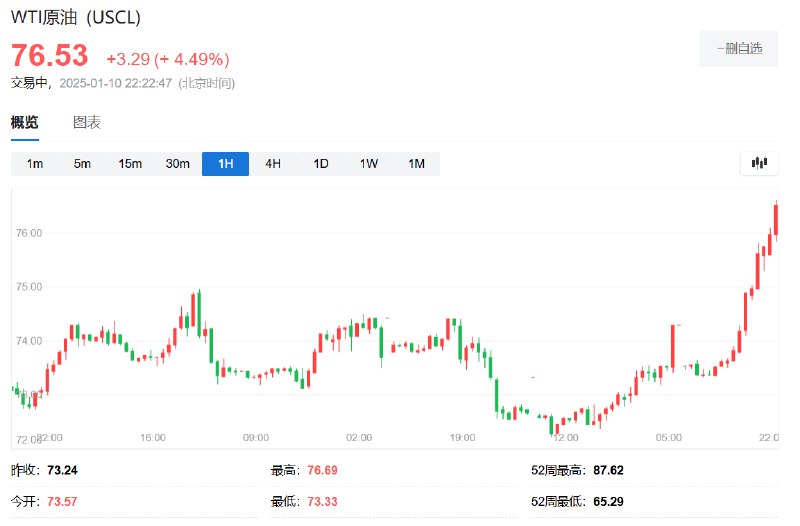800x526 pixels.
Task: Click the 52周最低 value 65.29
Action: pyautogui.click(x=608, y=502)
